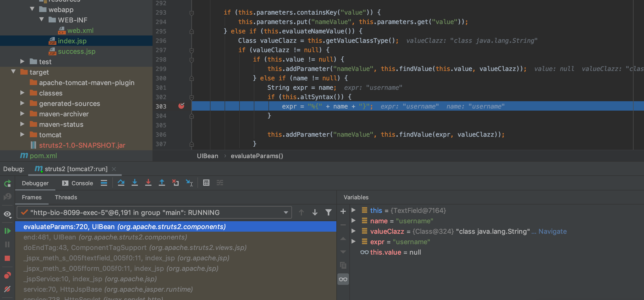This screenshot has width=644, height=300.
Task: Toggle code fold marker at line 293
Action: point(192,13)
